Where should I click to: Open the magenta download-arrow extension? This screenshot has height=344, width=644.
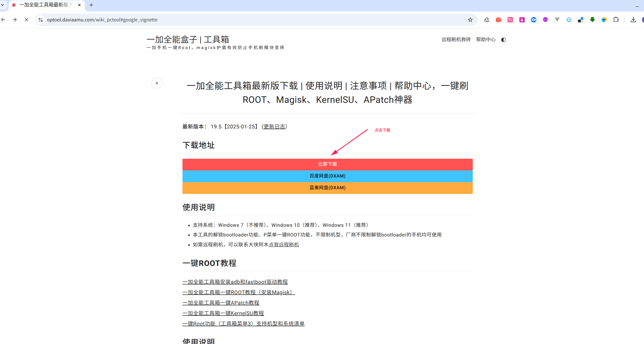522,20
